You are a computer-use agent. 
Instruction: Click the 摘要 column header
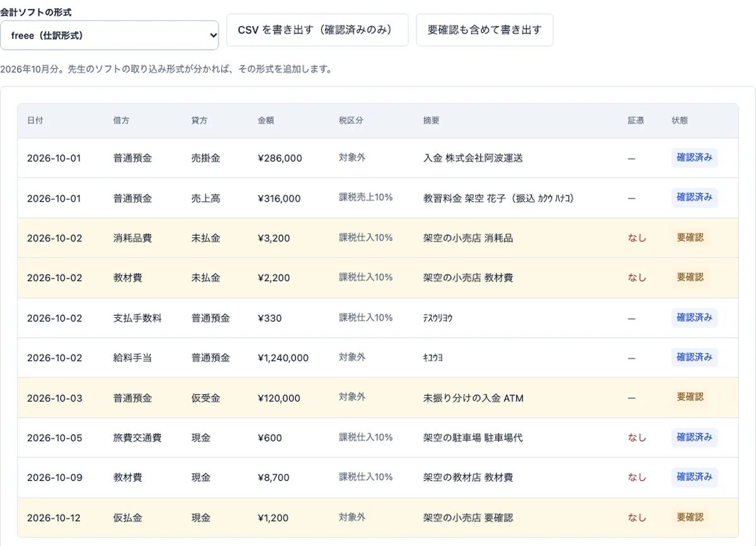pos(432,120)
